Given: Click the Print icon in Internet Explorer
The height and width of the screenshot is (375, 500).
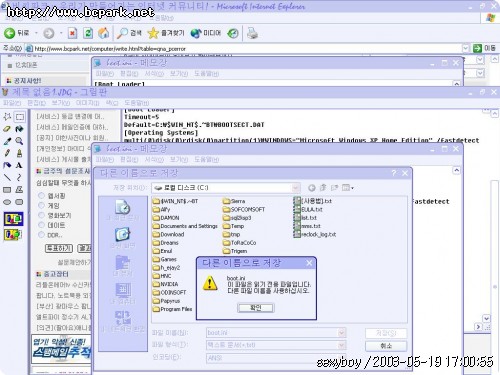Looking at the screenshot, I should pyautogui.click(x=252, y=33).
